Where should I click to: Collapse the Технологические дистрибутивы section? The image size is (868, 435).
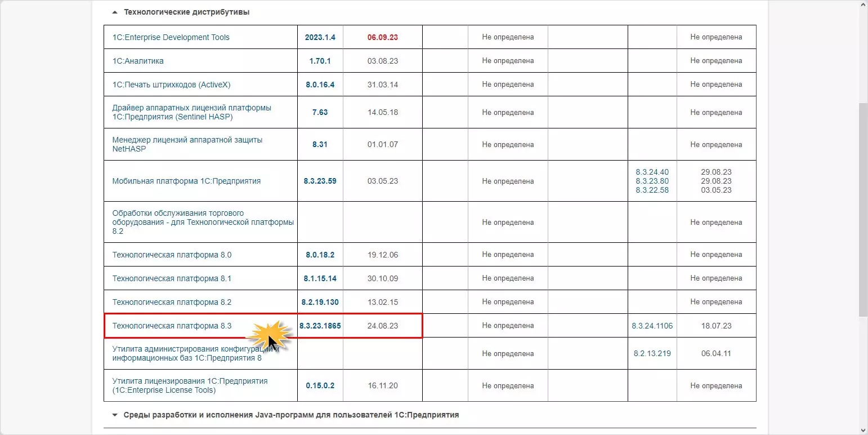coord(180,12)
